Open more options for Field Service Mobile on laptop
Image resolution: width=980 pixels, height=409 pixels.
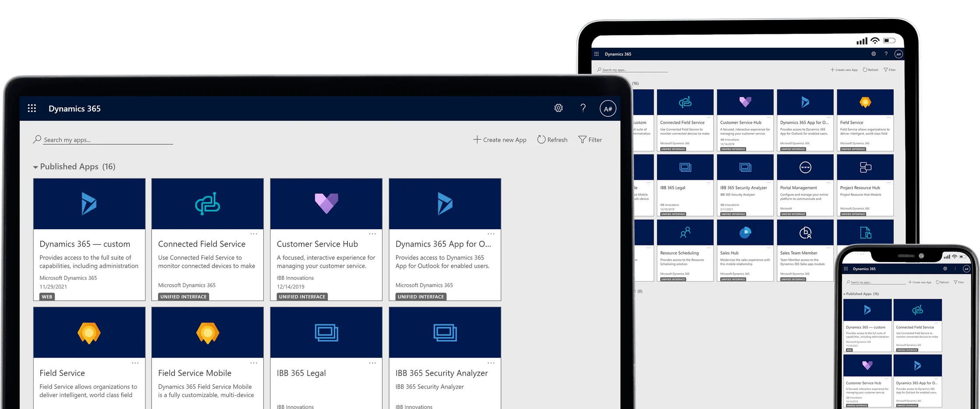(x=254, y=363)
